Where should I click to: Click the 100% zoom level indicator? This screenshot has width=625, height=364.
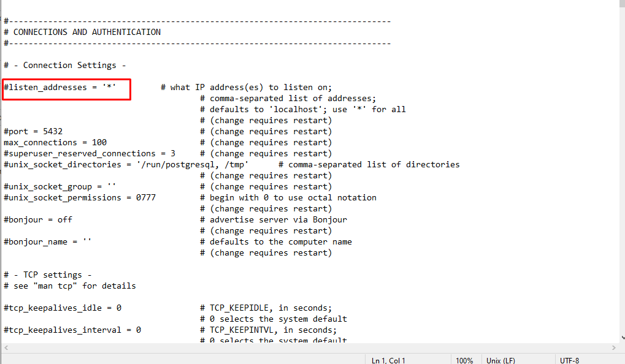464,360
